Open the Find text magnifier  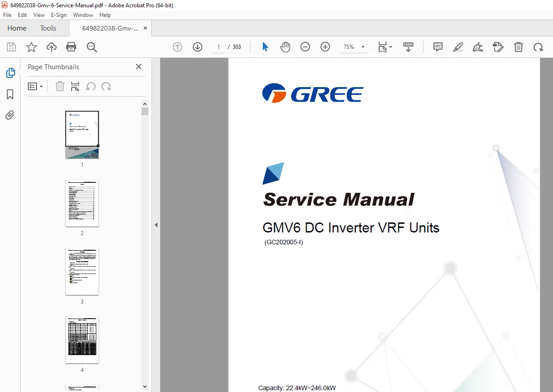(x=92, y=47)
